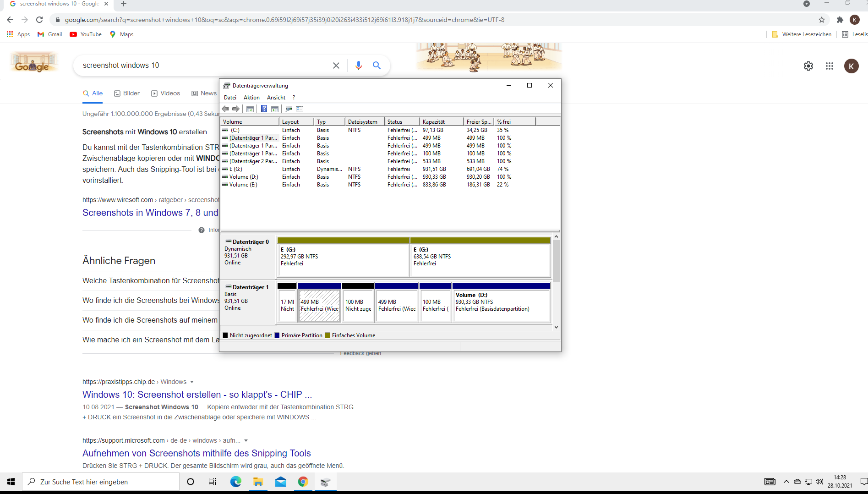Open the ? help menu
The width and height of the screenshot is (868, 494).
(x=294, y=97)
